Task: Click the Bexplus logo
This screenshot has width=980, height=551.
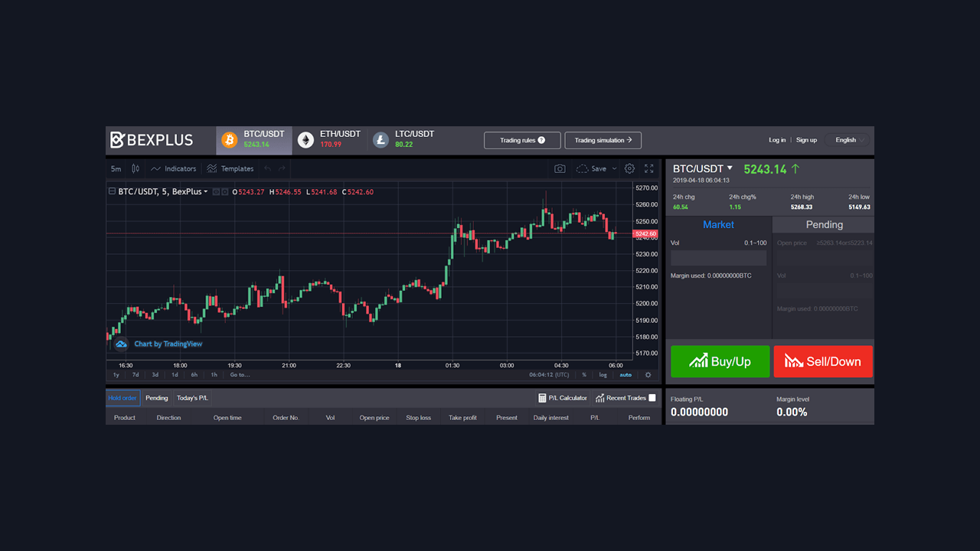Action: point(152,140)
